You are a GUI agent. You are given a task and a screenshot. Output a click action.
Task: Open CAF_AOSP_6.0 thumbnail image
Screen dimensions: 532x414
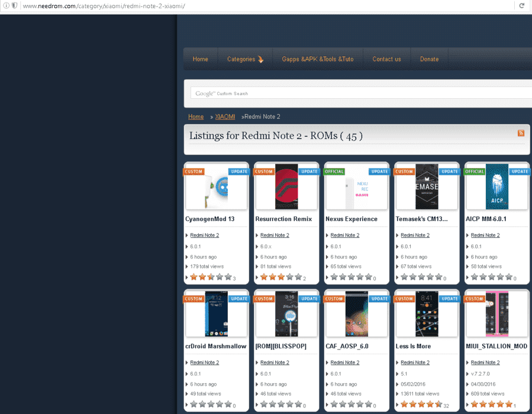(357, 313)
